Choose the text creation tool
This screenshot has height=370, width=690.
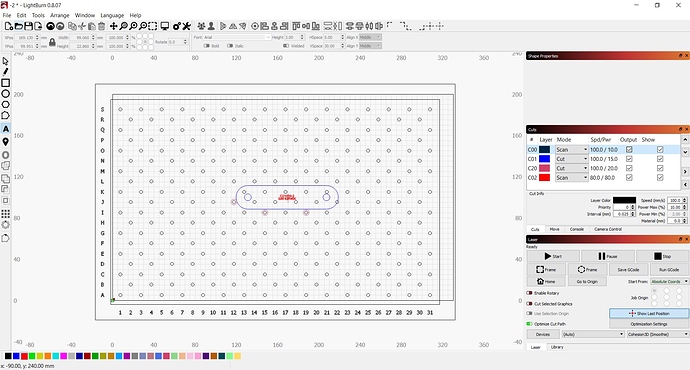[x=5, y=129]
